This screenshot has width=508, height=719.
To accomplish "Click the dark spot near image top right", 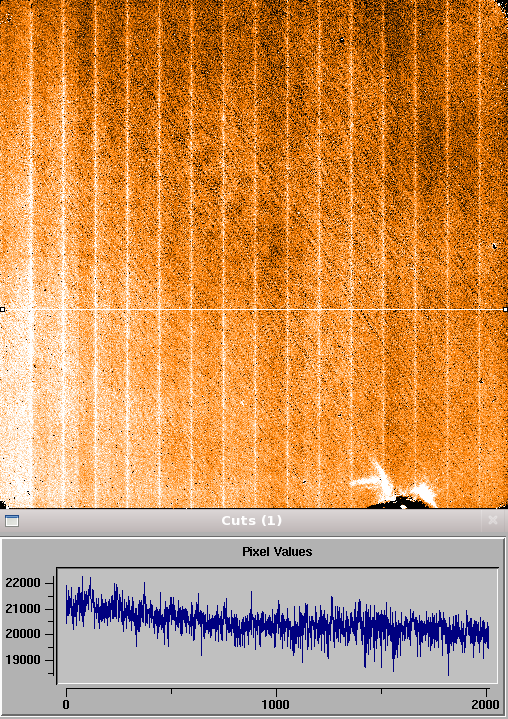I will click(x=342, y=40).
